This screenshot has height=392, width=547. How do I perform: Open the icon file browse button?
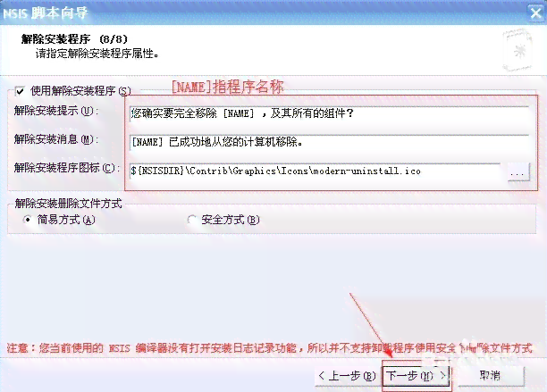[x=518, y=172]
